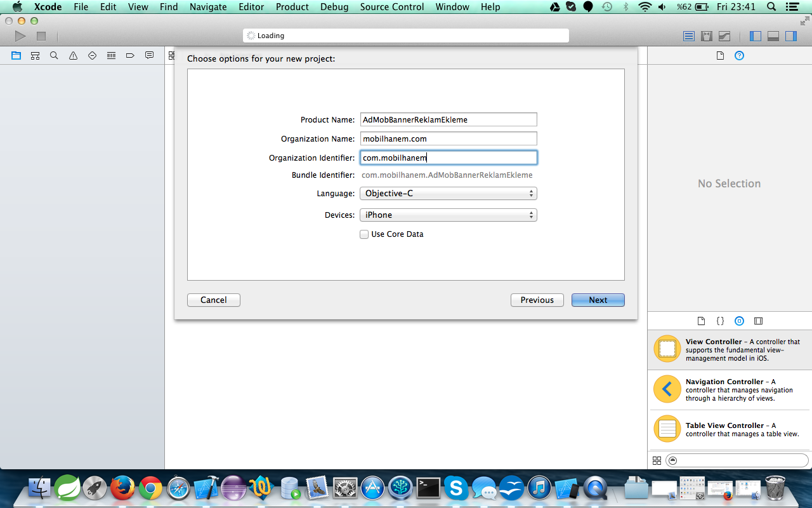
Task: Toggle the left Navigator panel
Action: 756,36
